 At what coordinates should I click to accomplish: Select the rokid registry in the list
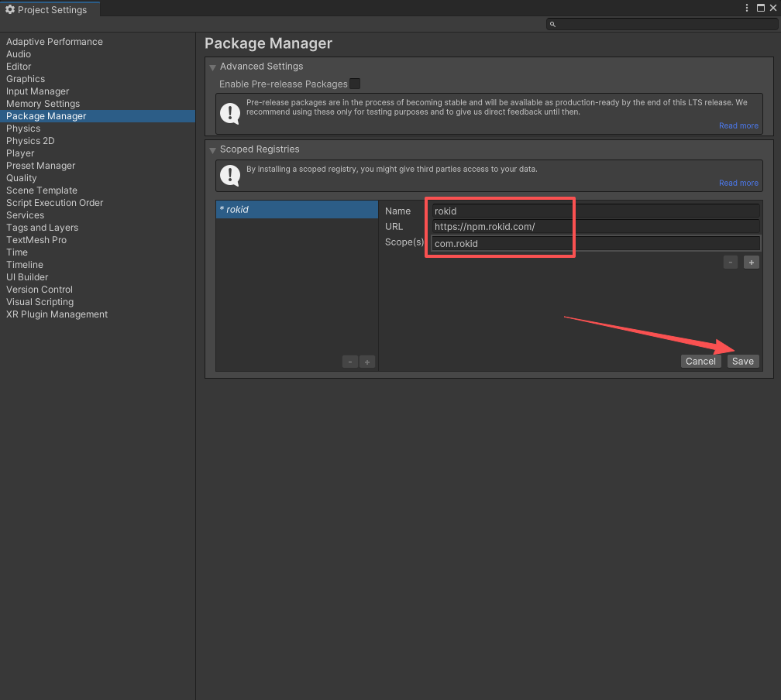(297, 210)
